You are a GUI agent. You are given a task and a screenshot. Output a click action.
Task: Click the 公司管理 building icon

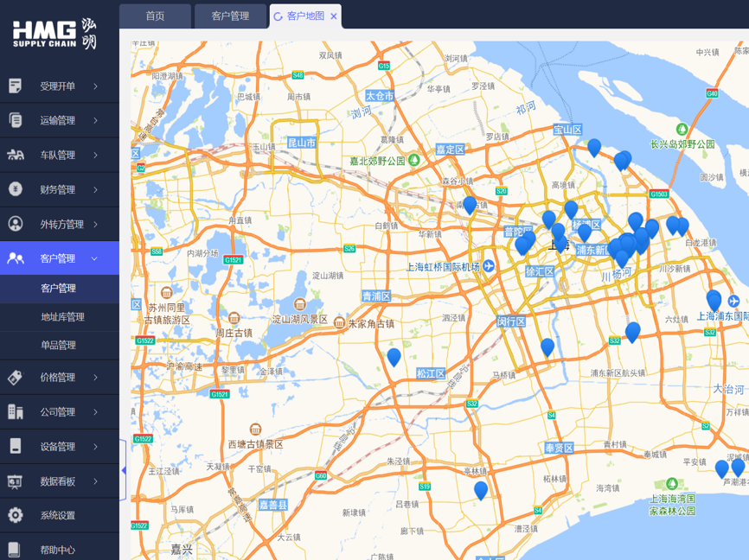point(16,411)
